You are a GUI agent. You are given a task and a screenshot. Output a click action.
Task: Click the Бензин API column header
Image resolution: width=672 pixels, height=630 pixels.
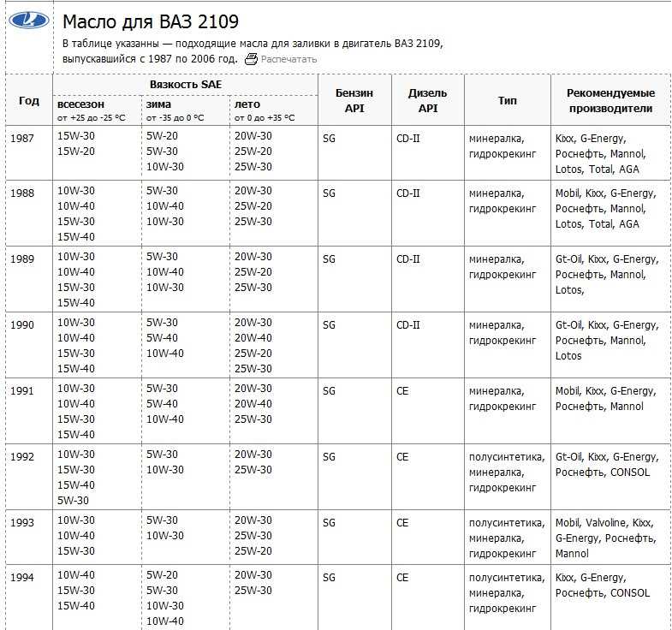[354, 100]
